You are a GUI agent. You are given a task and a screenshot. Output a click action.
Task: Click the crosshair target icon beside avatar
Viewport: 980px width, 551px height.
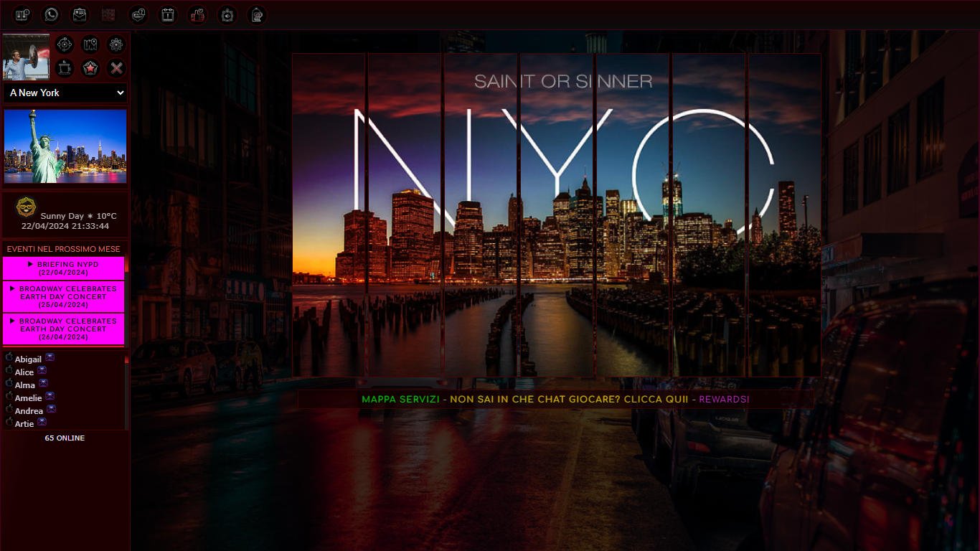pos(65,45)
